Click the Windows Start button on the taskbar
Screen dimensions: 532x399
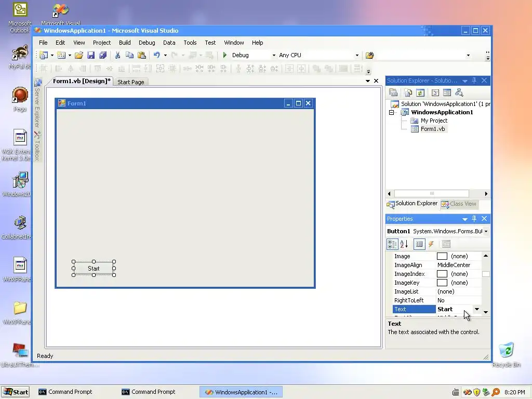(x=16, y=392)
